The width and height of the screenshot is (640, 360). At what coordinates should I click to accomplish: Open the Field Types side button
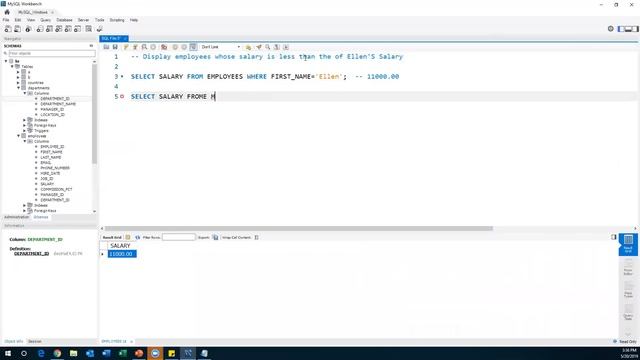(628, 289)
